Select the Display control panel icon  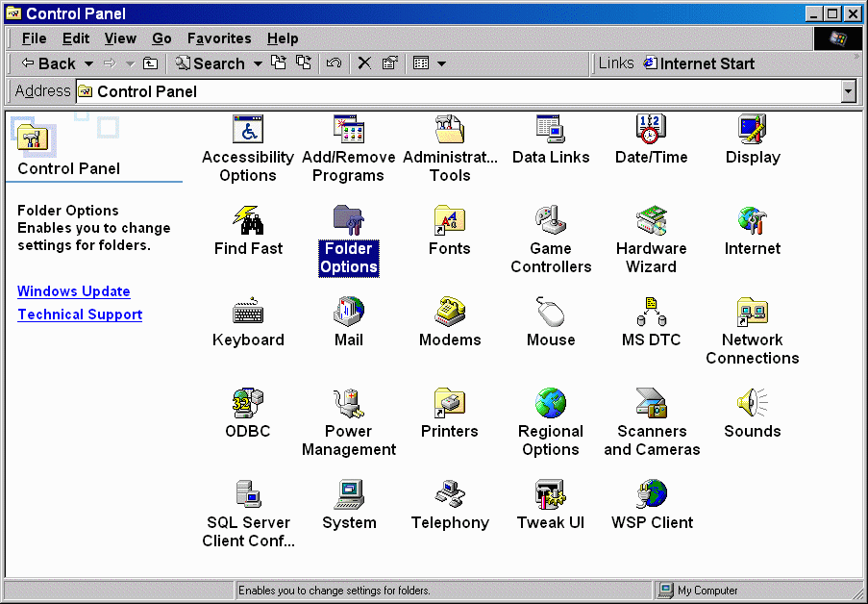[752, 130]
